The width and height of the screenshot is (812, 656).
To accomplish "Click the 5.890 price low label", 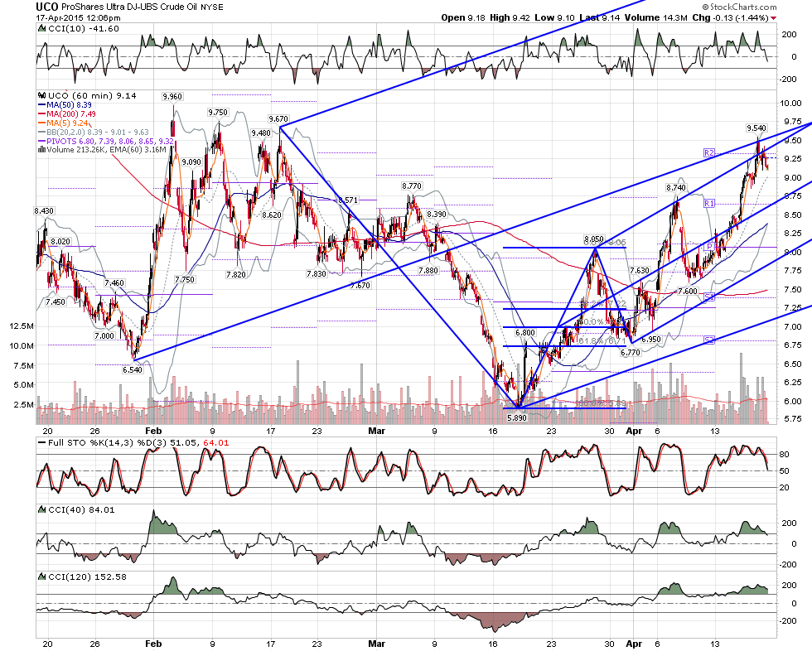I will (x=517, y=417).
